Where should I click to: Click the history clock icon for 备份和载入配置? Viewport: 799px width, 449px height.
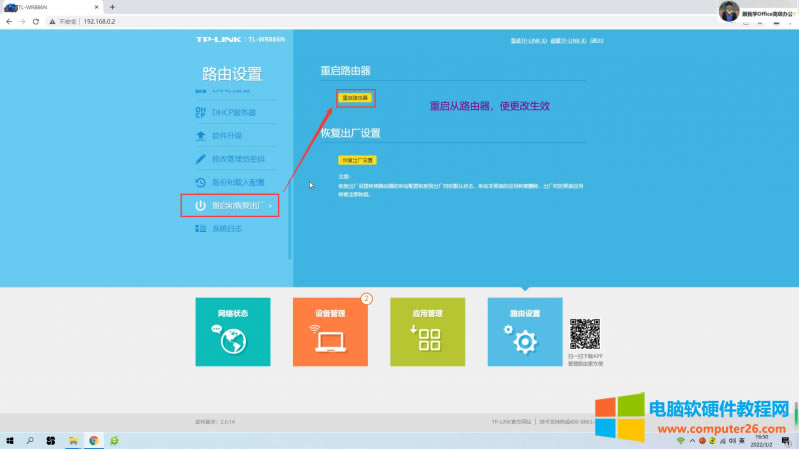pos(200,182)
